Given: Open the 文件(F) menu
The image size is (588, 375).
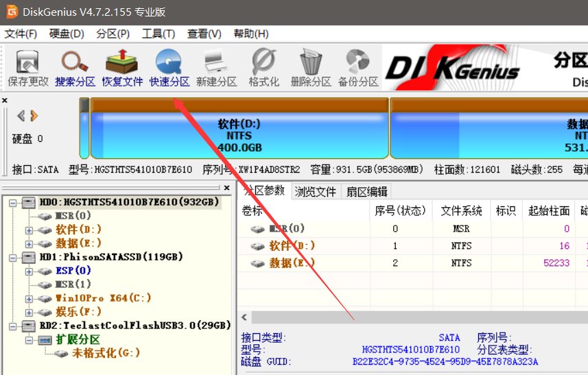Looking at the screenshot, I should click(21, 34).
